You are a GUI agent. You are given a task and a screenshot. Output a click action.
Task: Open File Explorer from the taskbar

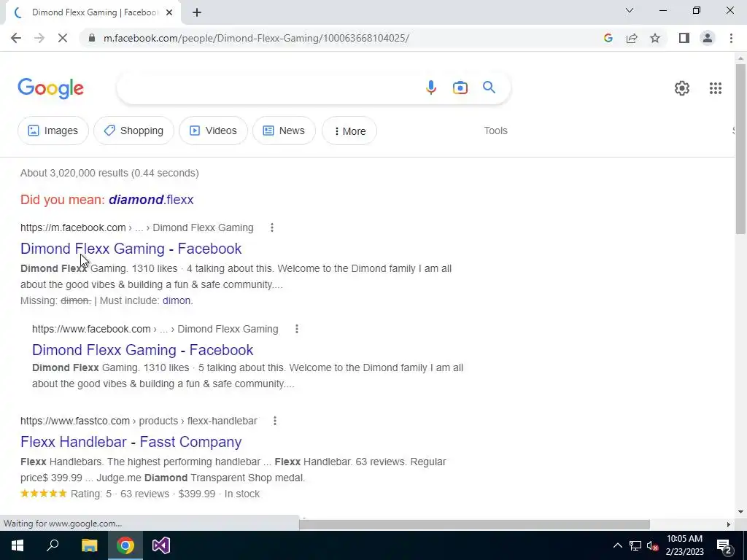click(x=89, y=545)
